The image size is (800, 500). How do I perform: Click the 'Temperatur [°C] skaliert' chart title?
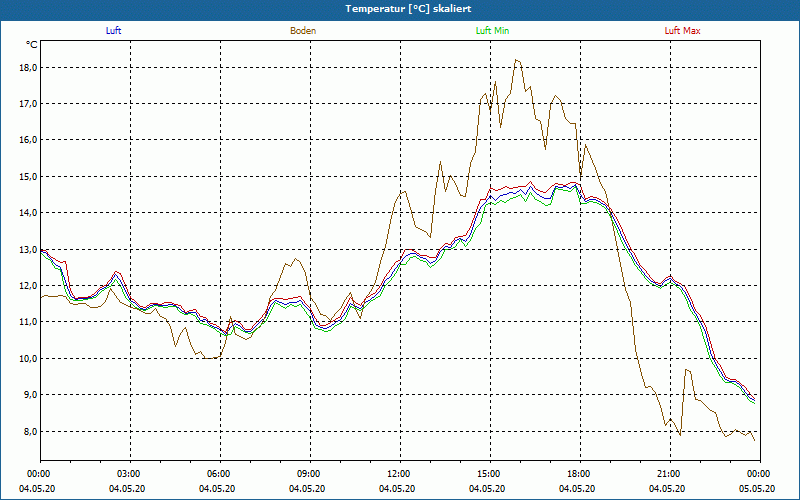[x=408, y=9]
